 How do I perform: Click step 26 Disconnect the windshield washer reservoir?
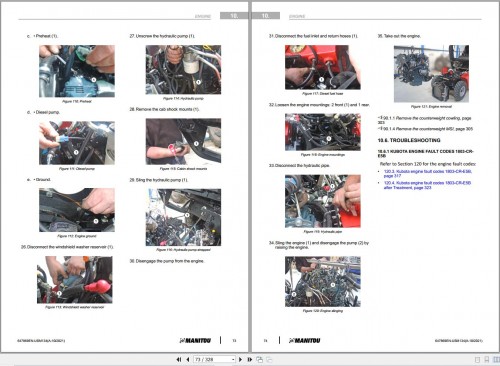67,247
